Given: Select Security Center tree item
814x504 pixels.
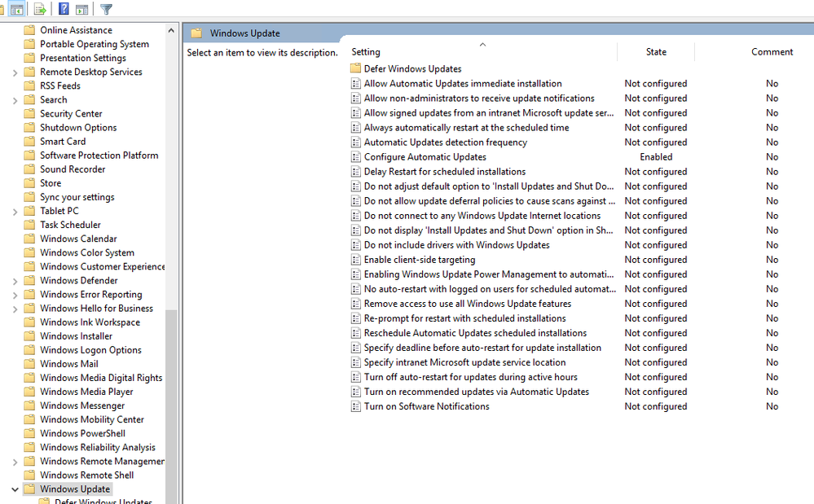Looking at the screenshot, I should [71, 113].
